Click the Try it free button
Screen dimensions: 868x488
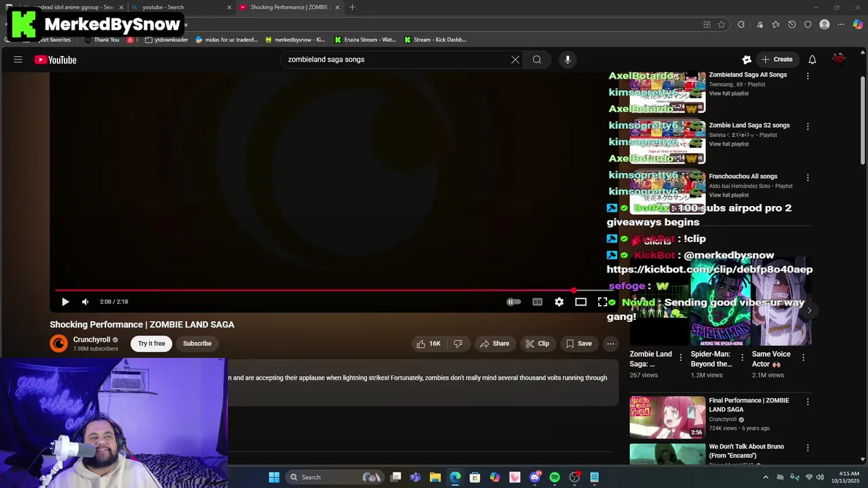151,344
